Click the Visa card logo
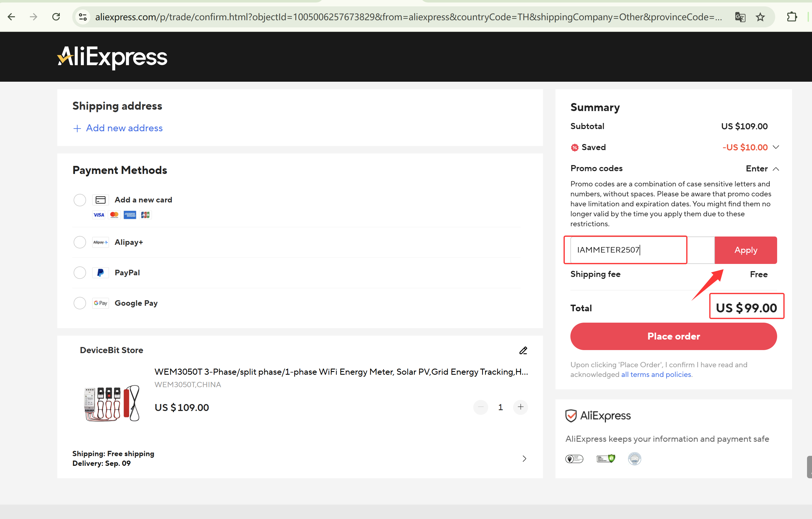 (x=99, y=215)
